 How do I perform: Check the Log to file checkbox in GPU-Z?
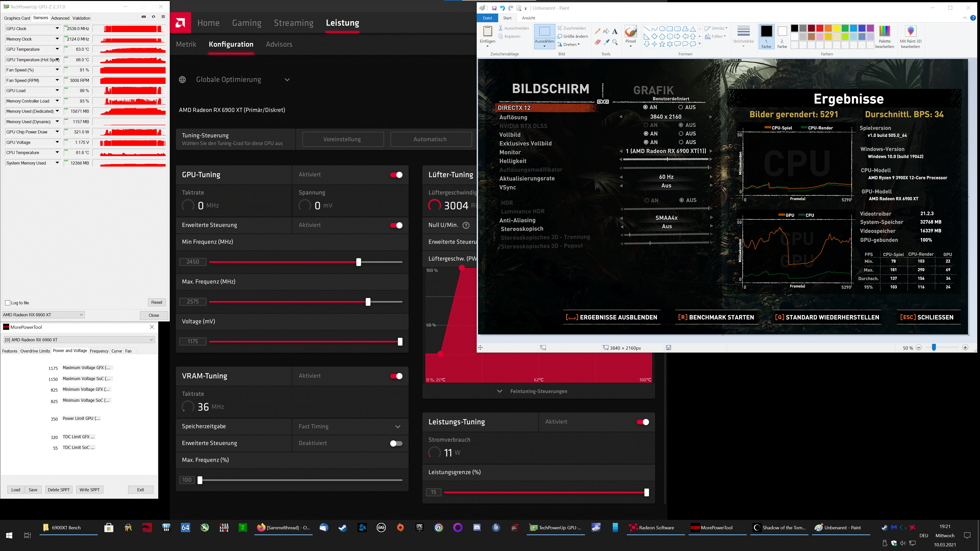8,303
